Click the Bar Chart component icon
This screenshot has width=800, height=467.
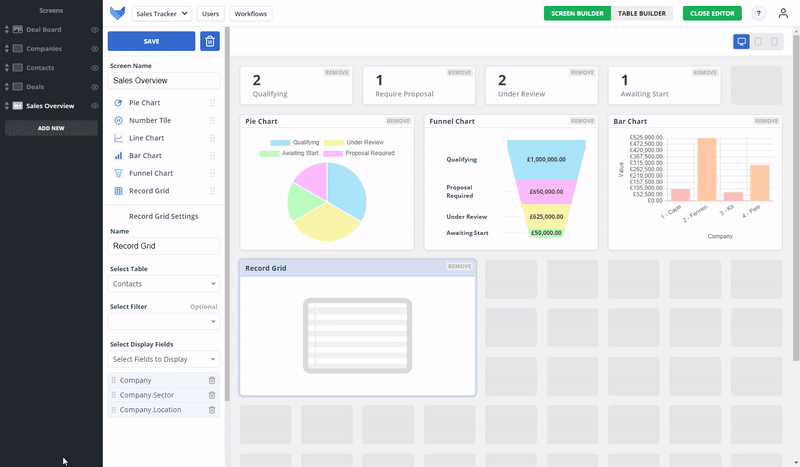point(118,156)
